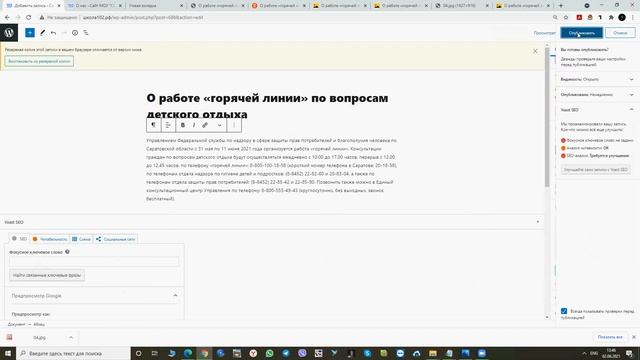Click the blue Publish button
The image size is (640, 360).
582,33
